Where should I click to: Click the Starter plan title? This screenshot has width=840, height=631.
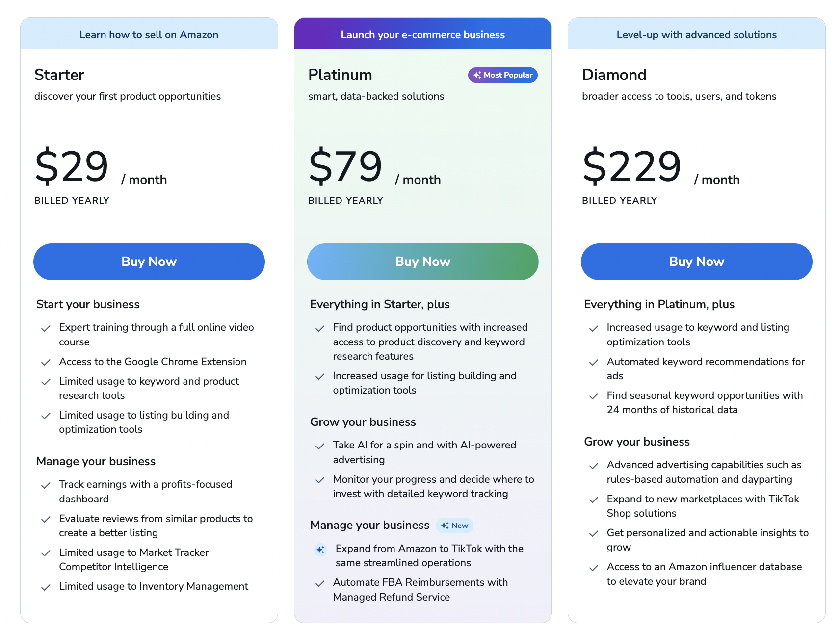59,75
